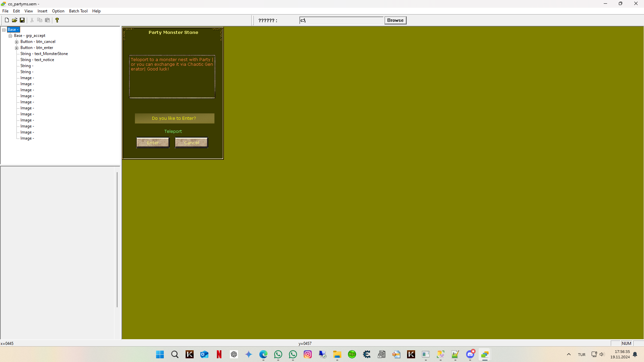The height and width of the screenshot is (362, 644).
Task: Open a file using the open folder icon
Action: pos(14,20)
